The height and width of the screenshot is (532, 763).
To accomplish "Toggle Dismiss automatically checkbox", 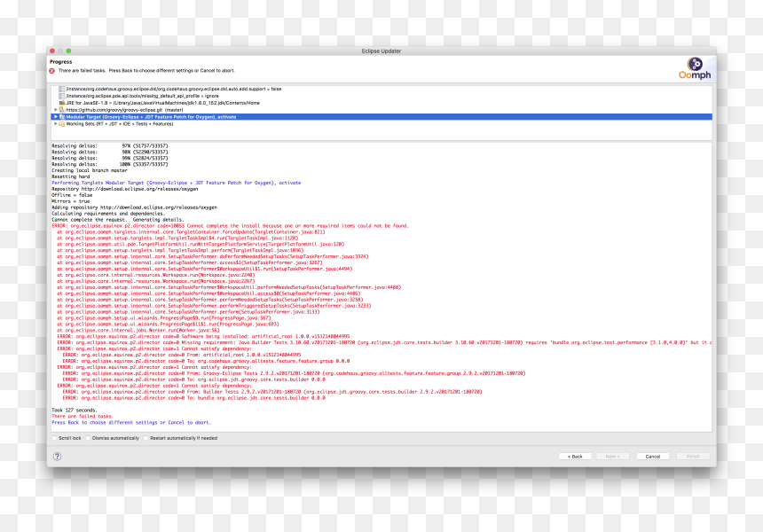I will (88, 438).
